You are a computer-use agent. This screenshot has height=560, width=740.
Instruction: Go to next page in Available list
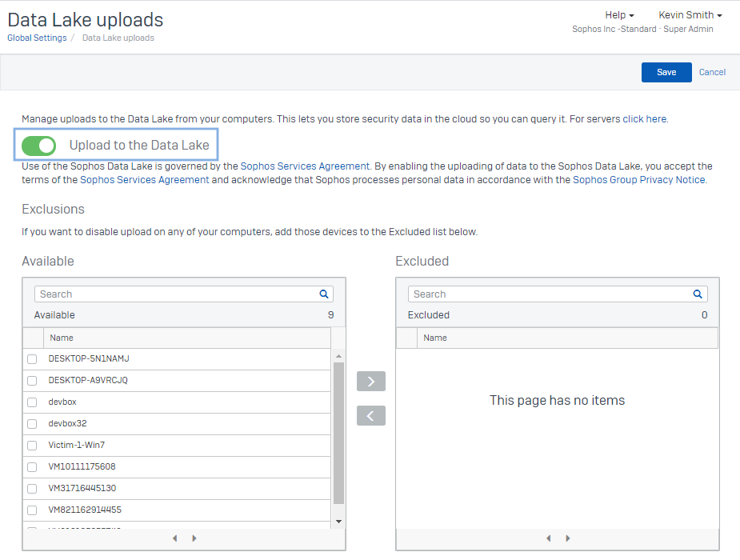coord(194,538)
